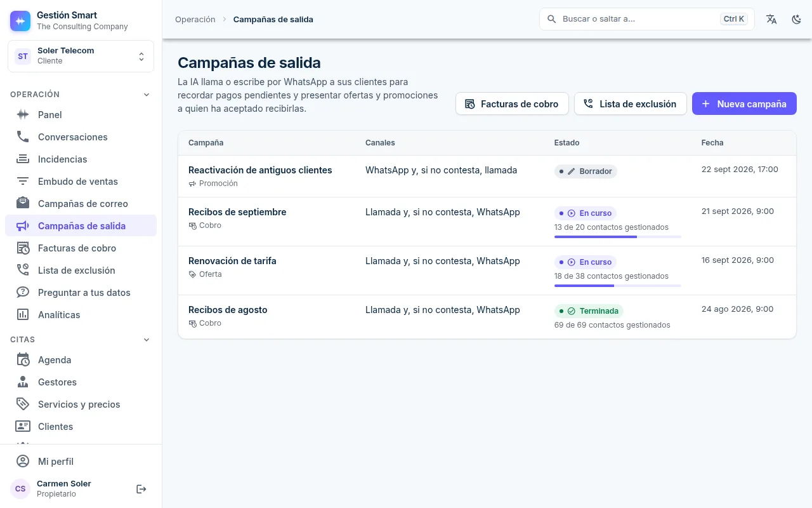The width and height of the screenshot is (812, 508).
Task: Click the Preguntar a tus datos icon
Action: click(x=23, y=293)
